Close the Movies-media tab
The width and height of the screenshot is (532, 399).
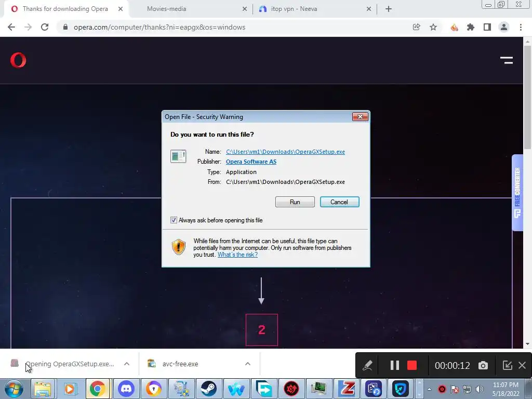(x=245, y=9)
